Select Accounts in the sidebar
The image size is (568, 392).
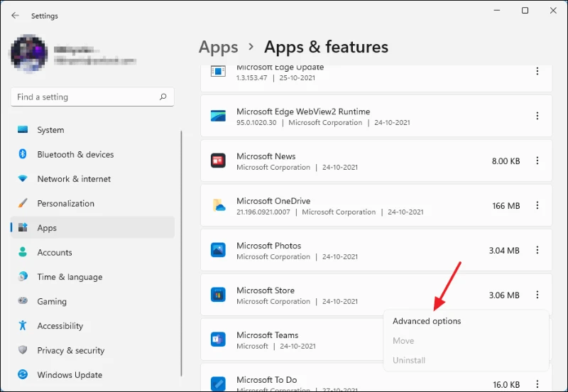[92, 252]
